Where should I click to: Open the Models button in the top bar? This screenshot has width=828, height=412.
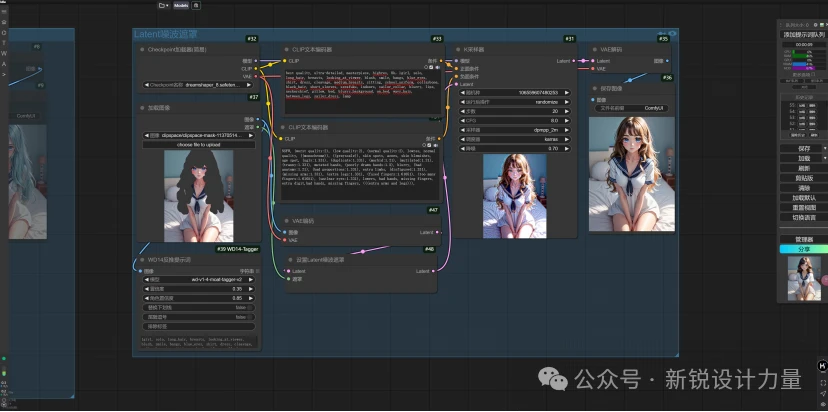click(x=181, y=5)
